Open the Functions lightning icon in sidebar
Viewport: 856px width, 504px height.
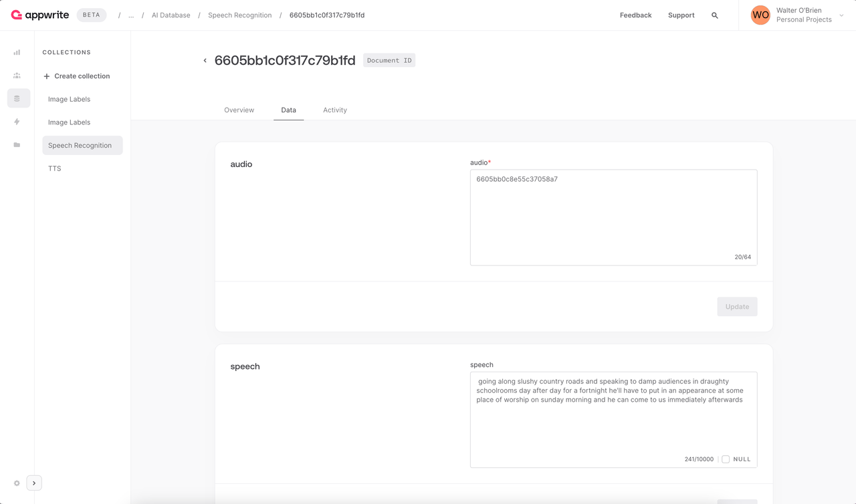[x=17, y=122]
